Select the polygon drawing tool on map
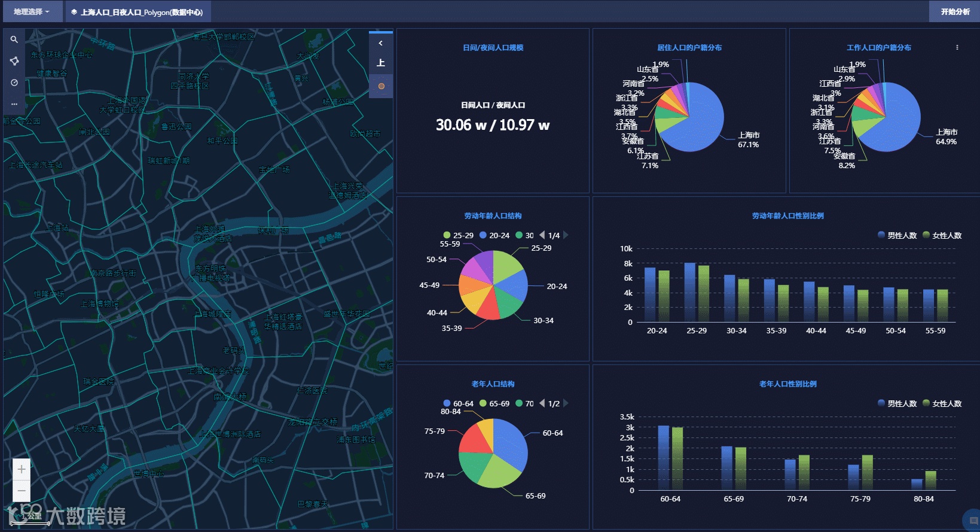Image resolution: width=980 pixels, height=532 pixels. click(x=14, y=61)
